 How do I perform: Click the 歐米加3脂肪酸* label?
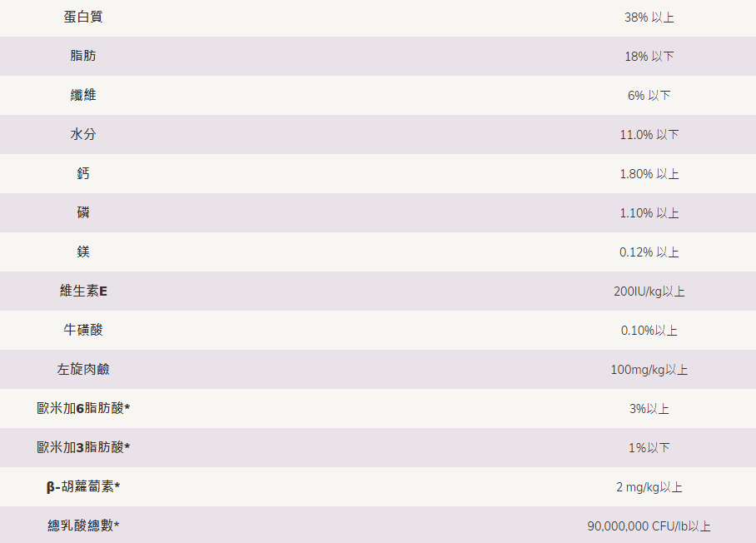click(x=83, y=448)
